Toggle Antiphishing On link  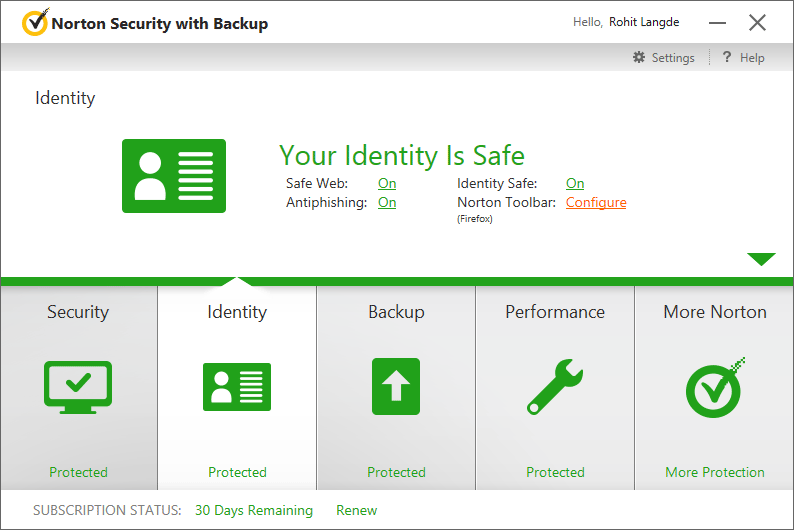pos(387,202)
